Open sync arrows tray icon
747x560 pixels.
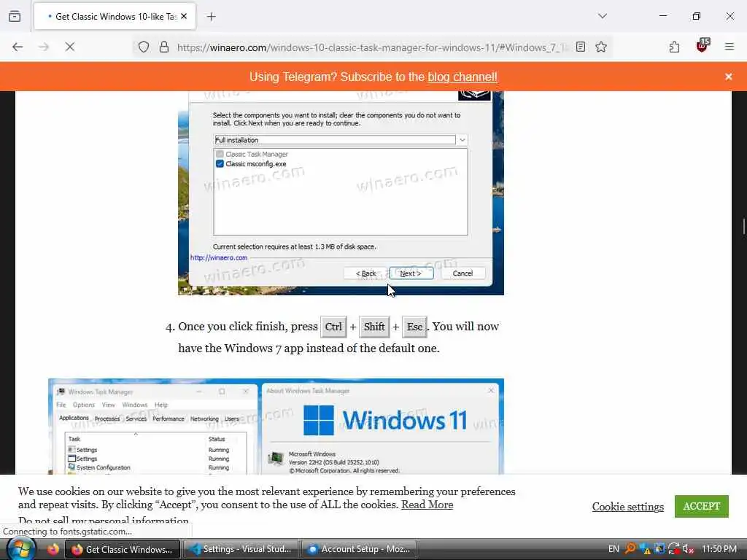673,548
